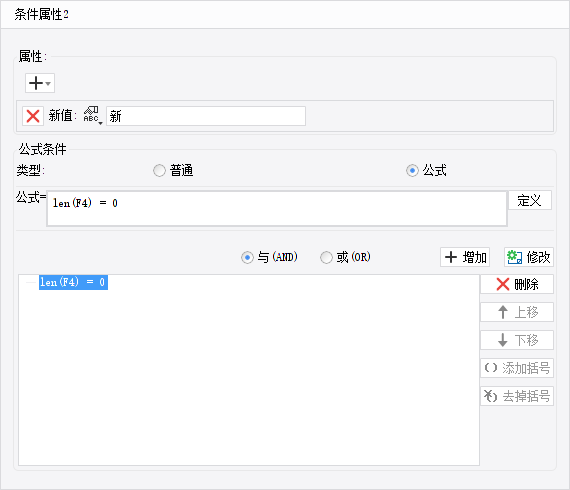This screenshot has width=570, height=490.
Task: Click empty area of condition list
Action: coord(249,378)
